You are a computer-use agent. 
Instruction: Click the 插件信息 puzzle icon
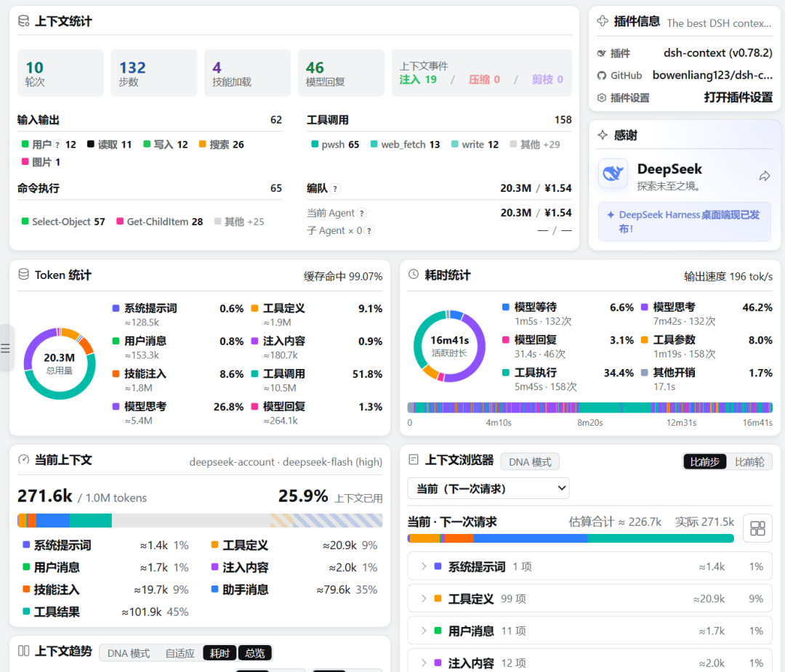pos(603,21)
